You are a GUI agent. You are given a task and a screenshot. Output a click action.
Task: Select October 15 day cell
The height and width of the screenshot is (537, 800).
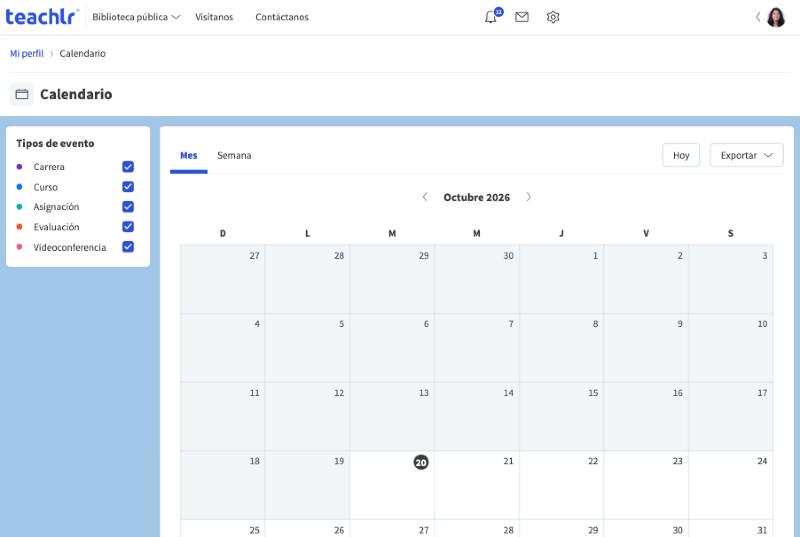pyautogui.click(x=561, y=416)
